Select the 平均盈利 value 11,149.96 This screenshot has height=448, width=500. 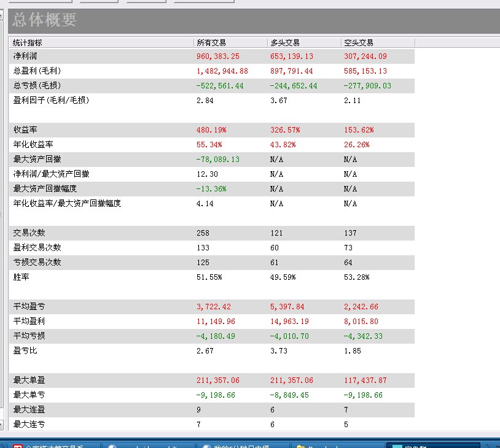pos(216,321)
